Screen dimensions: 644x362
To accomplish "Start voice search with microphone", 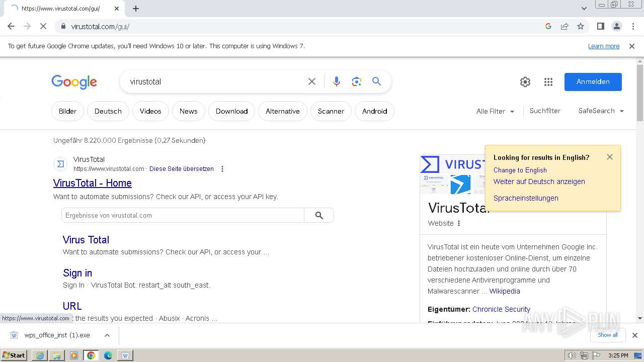I will 337,81.
